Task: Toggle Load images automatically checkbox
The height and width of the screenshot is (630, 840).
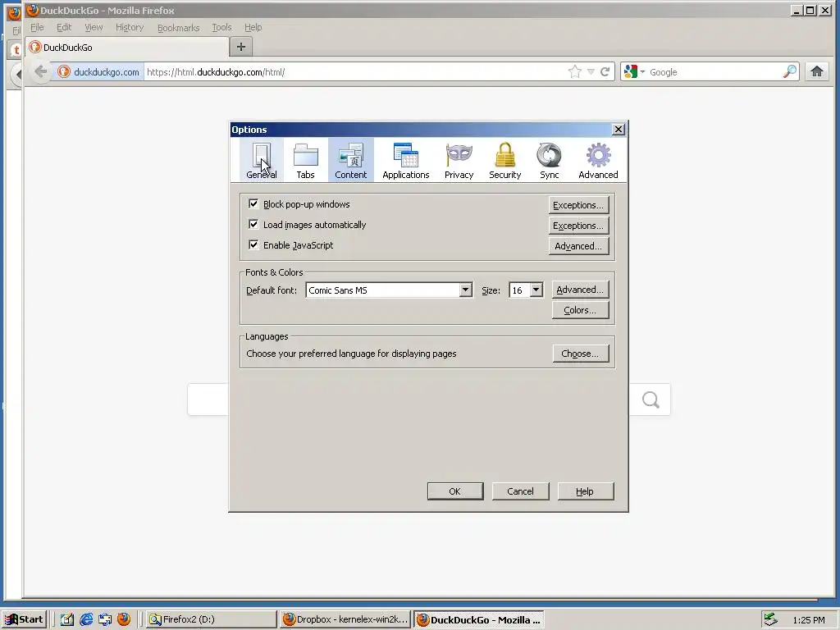Action: pos(253,225)
